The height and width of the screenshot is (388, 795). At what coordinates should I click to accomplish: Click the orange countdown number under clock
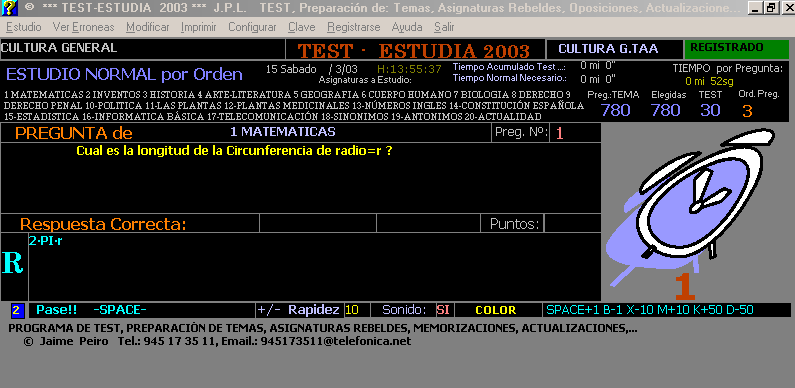click(685, 287)
